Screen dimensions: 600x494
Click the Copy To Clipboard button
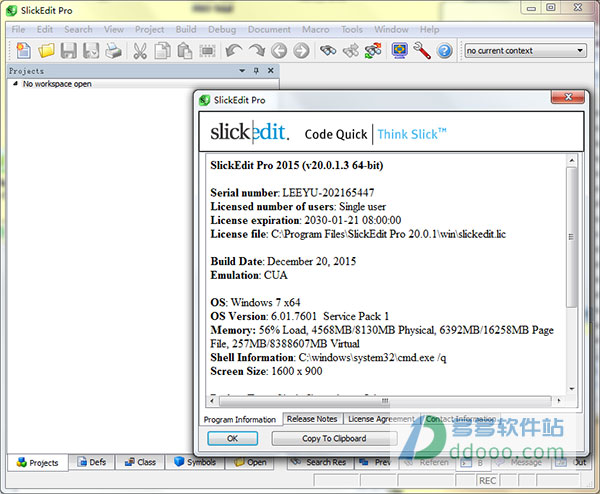334,439
